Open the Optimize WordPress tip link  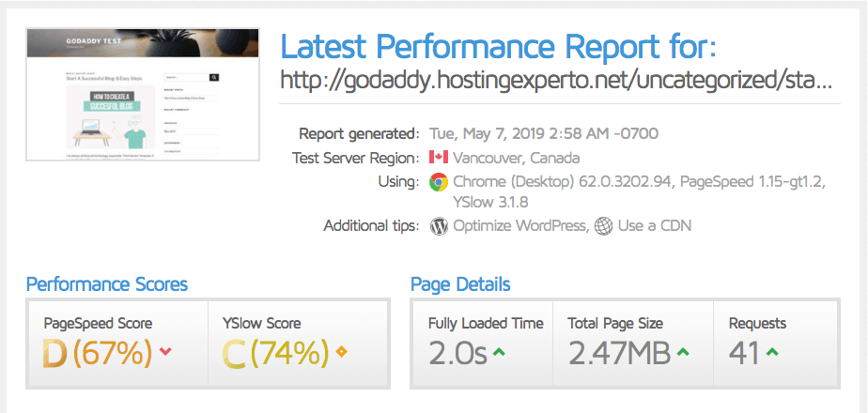coord(519,225)
